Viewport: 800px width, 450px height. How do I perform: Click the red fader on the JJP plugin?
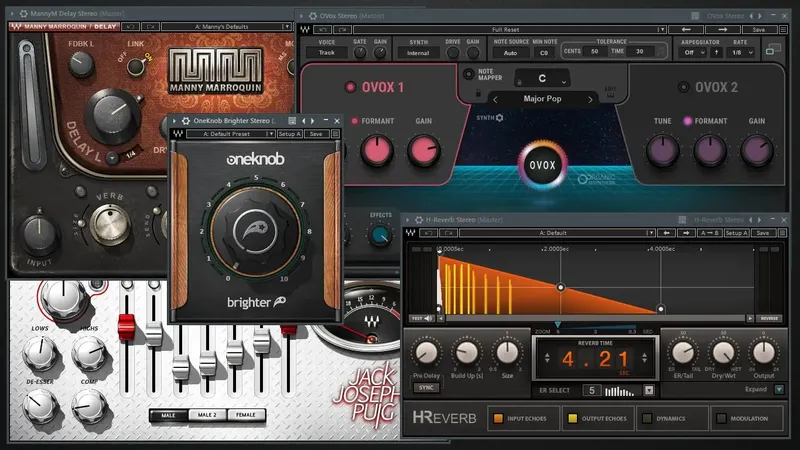pos(126,327)
